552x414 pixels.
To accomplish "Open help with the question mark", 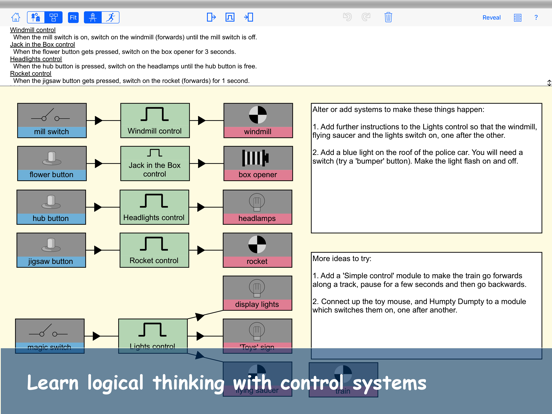I will (x=536, y=18).
